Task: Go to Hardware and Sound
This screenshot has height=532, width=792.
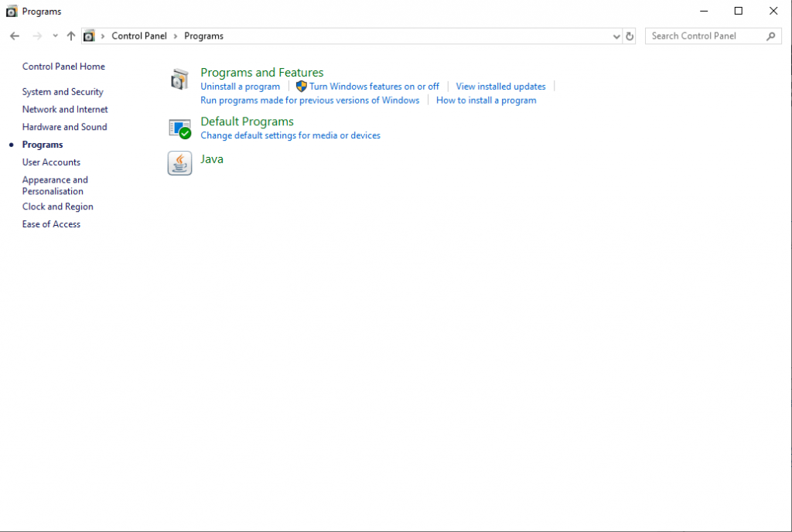Action: pyautogui.click(x=65, y=127)
